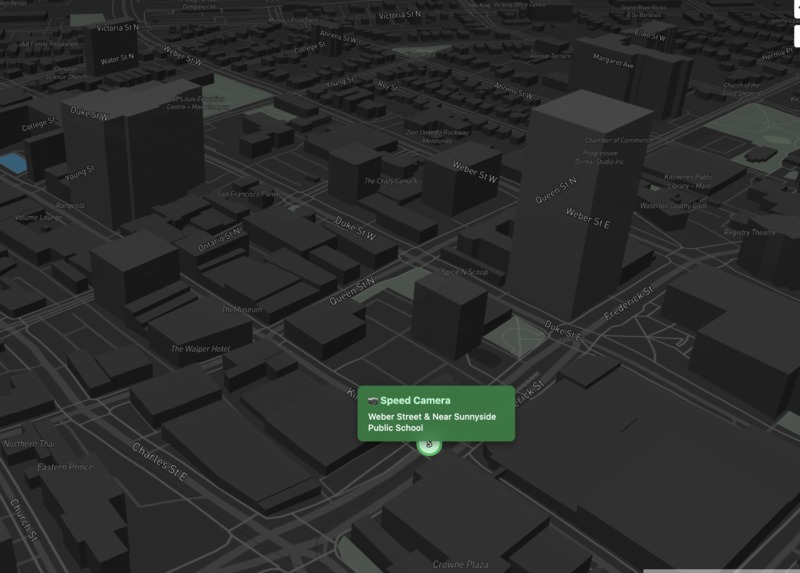Click the 'Duke St E' street label
This screenshot has height=573, width=800.
point(563,330)
